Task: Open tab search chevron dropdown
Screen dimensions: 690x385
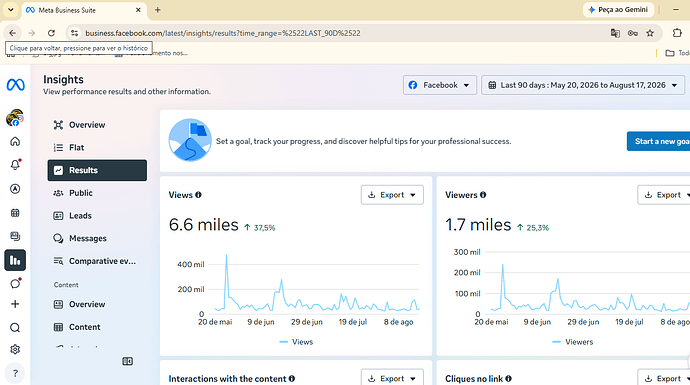Action: (x=11, y=10)
